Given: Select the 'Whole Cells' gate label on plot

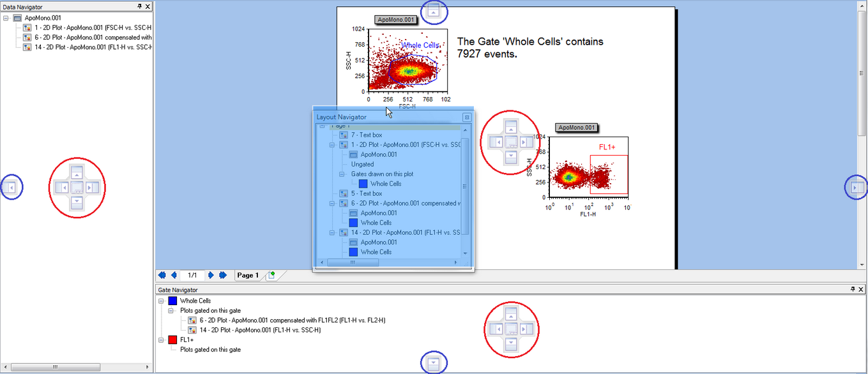Looking at the screenshot, I should pos(420,45).
